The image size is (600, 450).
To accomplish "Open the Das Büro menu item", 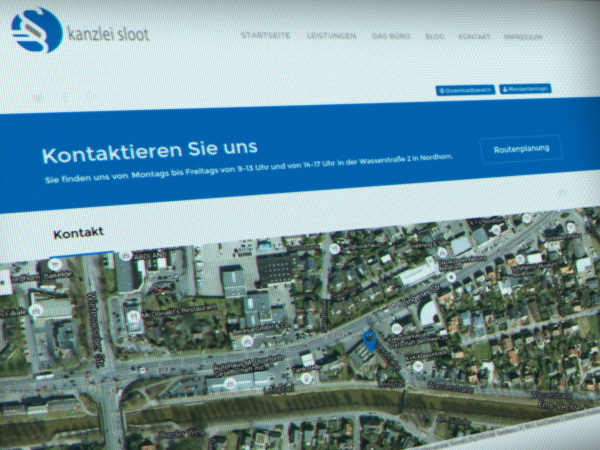I will (391, 36).
